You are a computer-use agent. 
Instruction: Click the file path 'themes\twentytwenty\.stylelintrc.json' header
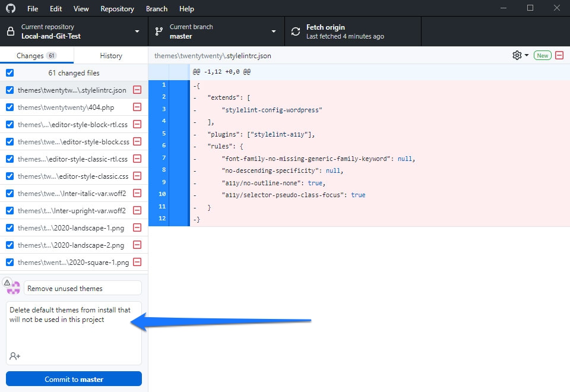click(213, 56)
